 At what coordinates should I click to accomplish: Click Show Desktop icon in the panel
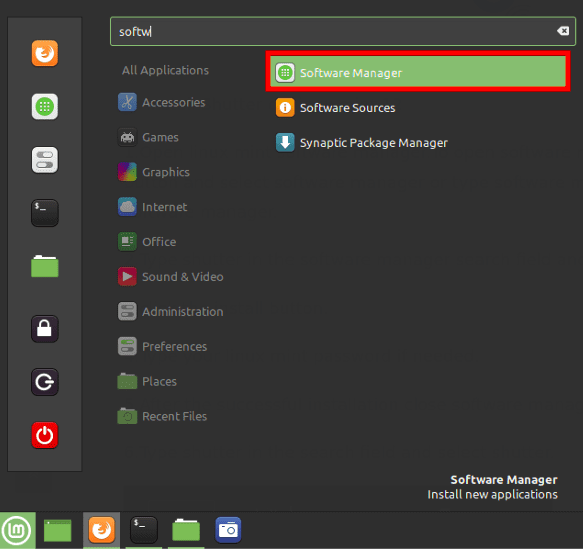(58, 530)
